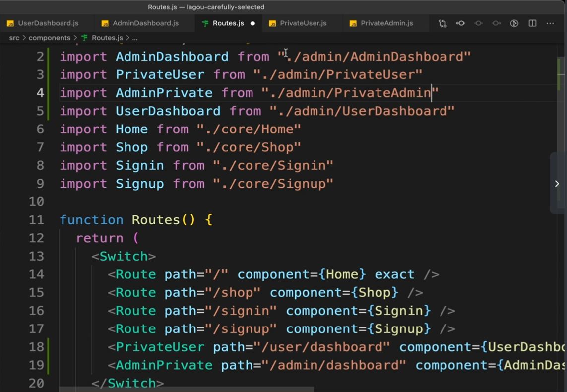Click the PrivateUser tag on line 18

click(160, 347)
